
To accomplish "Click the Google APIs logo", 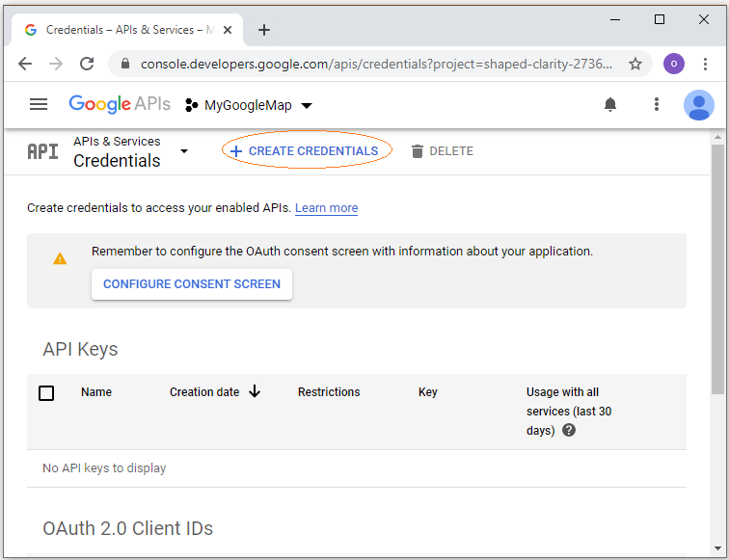I will click(120, 104).
